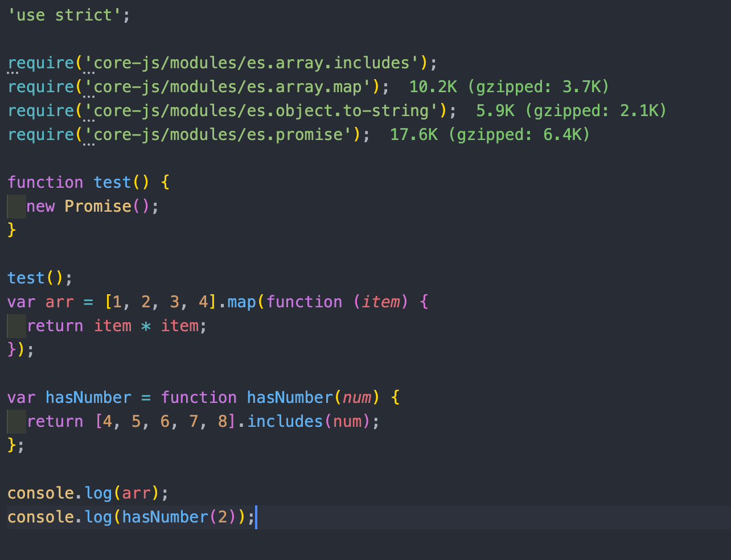Click the arr variable in its var declaration
Viewport: 731px width, 560px height.
pyautogui.click(x=60, y=302)
